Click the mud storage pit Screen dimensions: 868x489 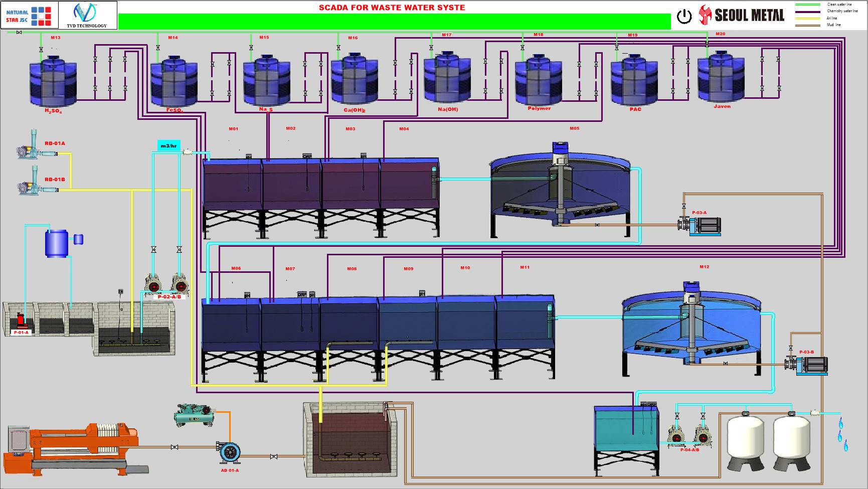(350, 439)
